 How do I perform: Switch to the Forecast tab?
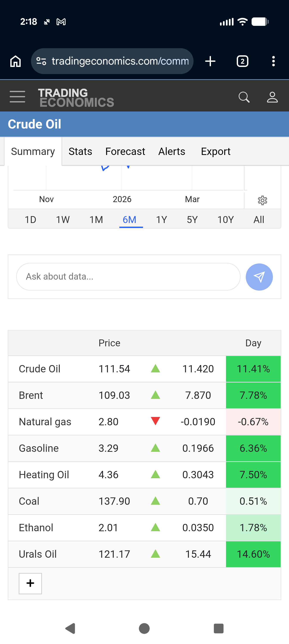pyautogui.click(x=125, y=152)
